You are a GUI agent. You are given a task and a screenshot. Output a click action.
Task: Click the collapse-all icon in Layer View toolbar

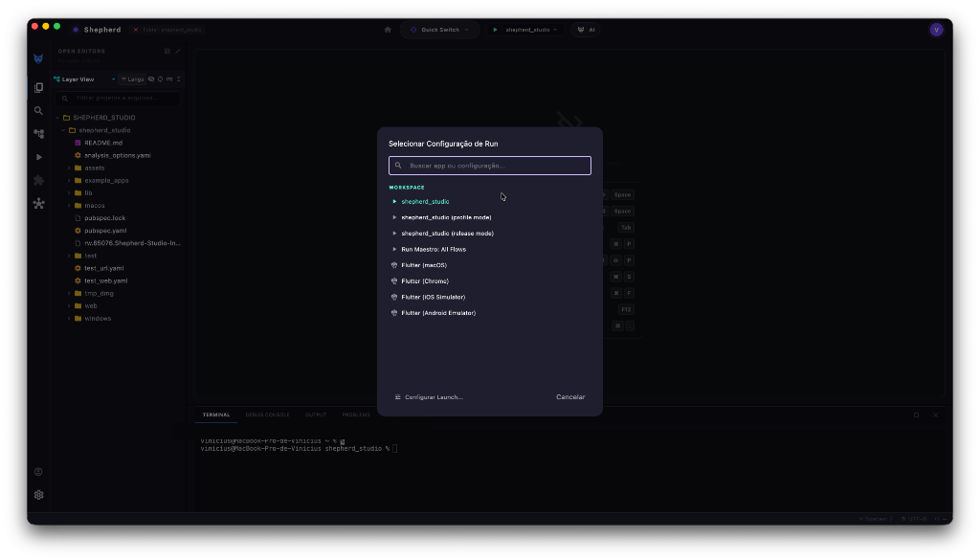(x=179, y=79)
